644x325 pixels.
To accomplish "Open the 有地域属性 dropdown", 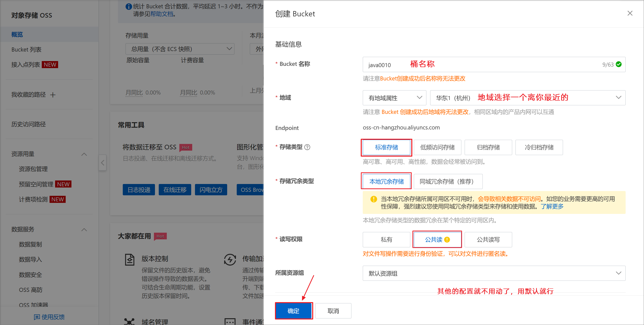I will coord(394,98).
